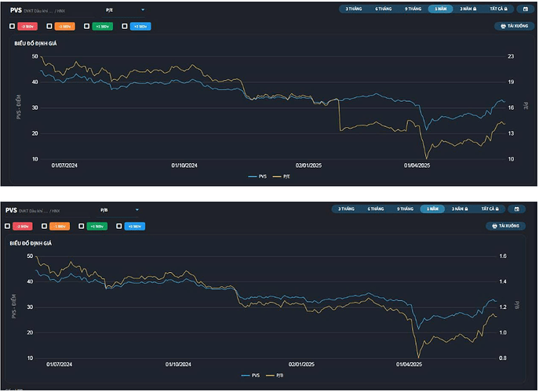539x392 pixels.
Task: Click the 01/10/2024 axis date in P/E chart
Action: tap(184, 165)
